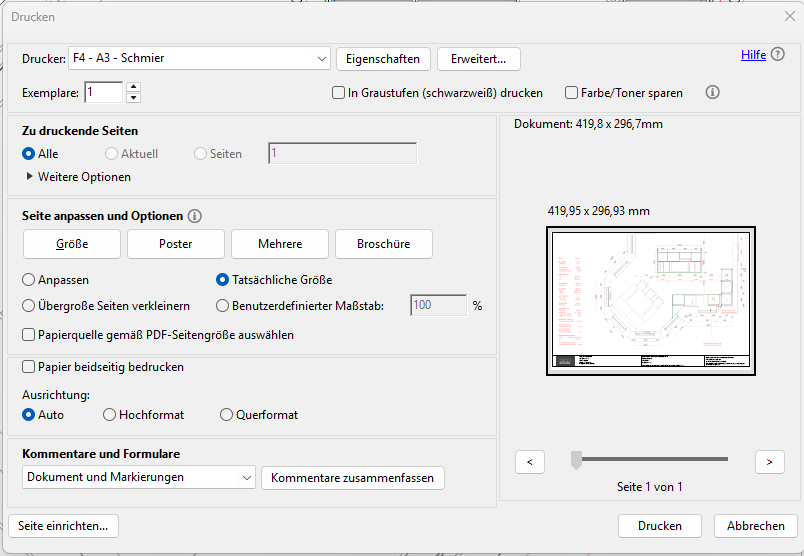Open the Drucker selection dropdown
This screenshot has width=804, height=556.
(199, 59)
